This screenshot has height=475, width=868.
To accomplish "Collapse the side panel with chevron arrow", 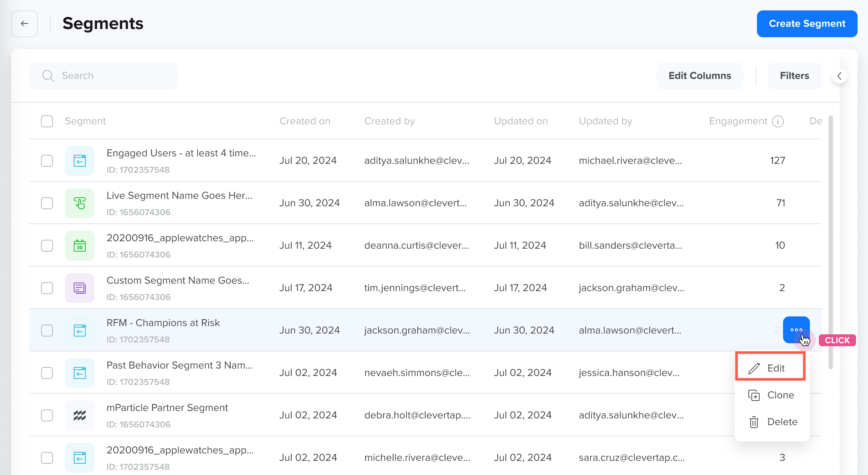I will click(x=840, y=76).
